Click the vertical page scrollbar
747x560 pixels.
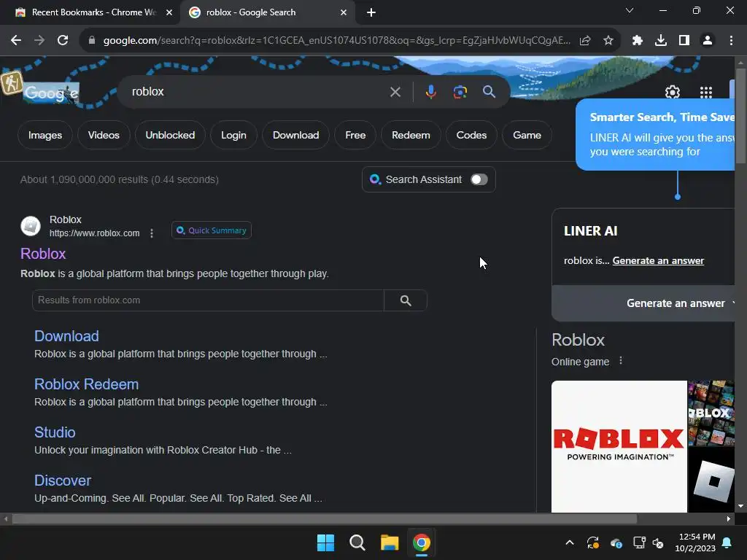point(741,116)
